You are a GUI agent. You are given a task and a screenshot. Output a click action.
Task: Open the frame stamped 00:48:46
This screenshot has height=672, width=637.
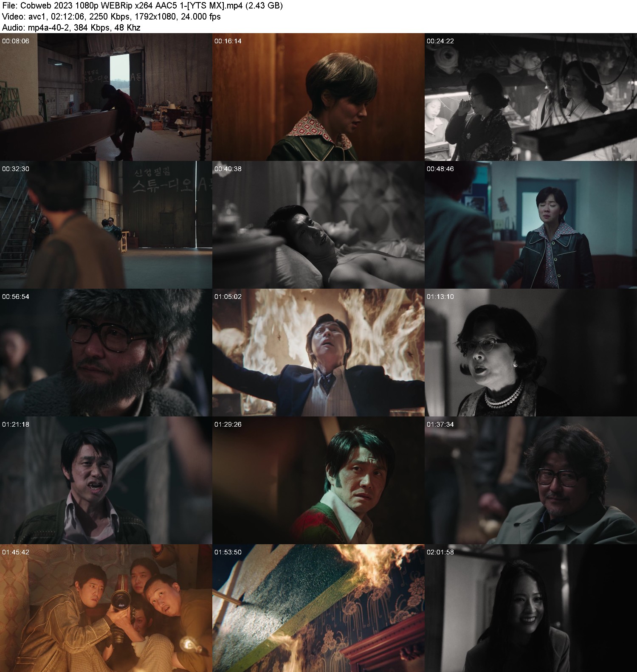531,225
